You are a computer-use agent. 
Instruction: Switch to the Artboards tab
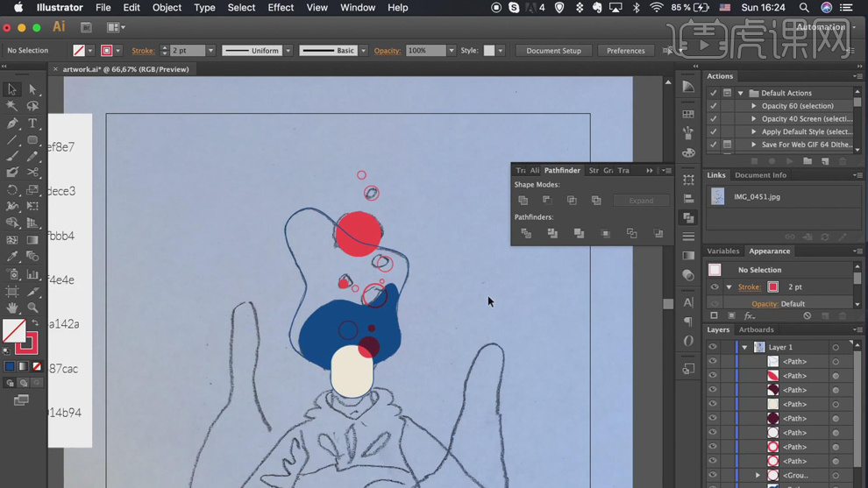click(x=756, y=330)
